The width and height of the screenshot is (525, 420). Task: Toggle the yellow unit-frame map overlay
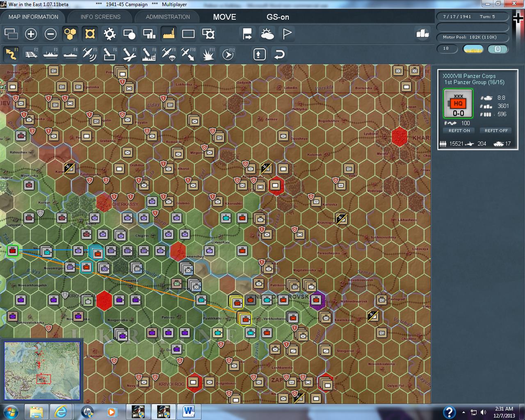point(90,34)
